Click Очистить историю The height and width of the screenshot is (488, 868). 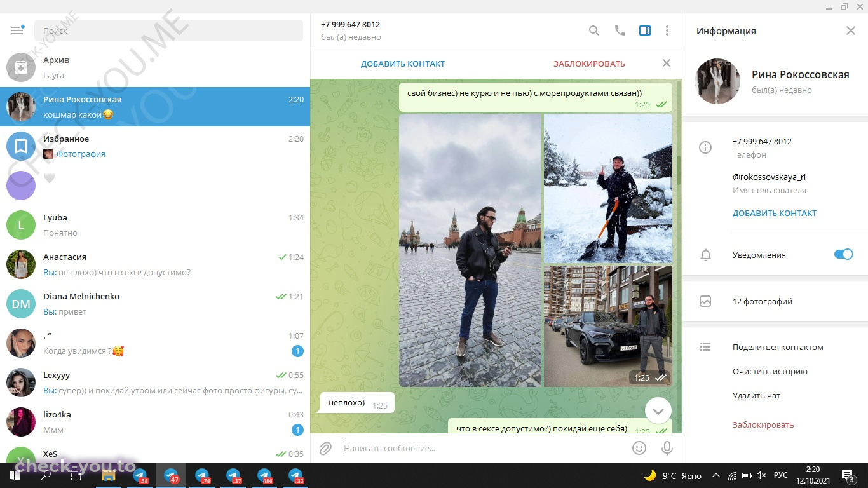pyautogui.click(x=770, y=371)
